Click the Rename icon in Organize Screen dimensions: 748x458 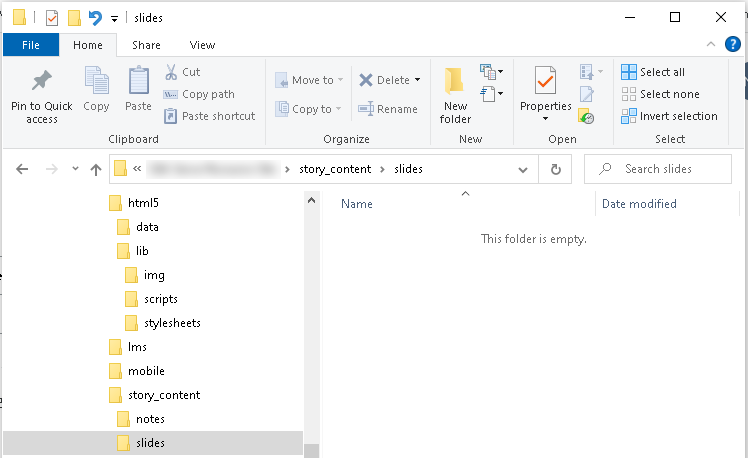(x=366, y=109)
